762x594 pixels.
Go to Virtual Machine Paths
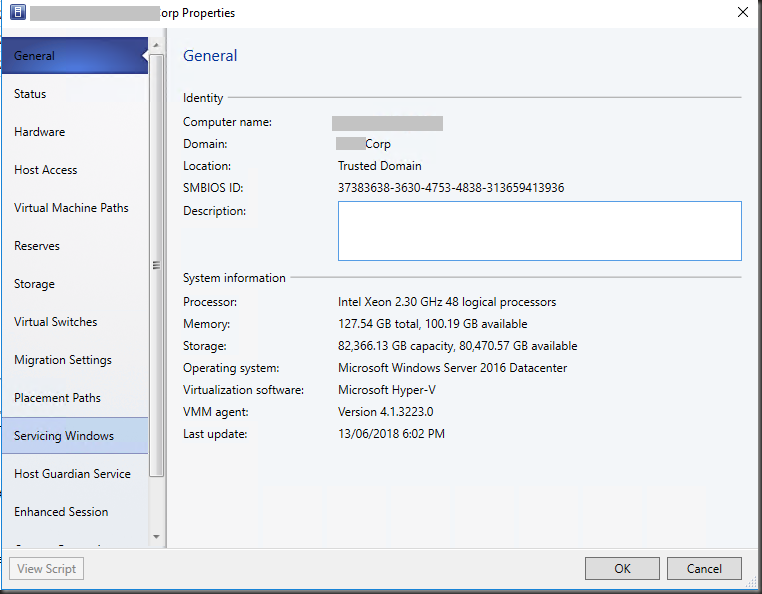tap(74, 208)
